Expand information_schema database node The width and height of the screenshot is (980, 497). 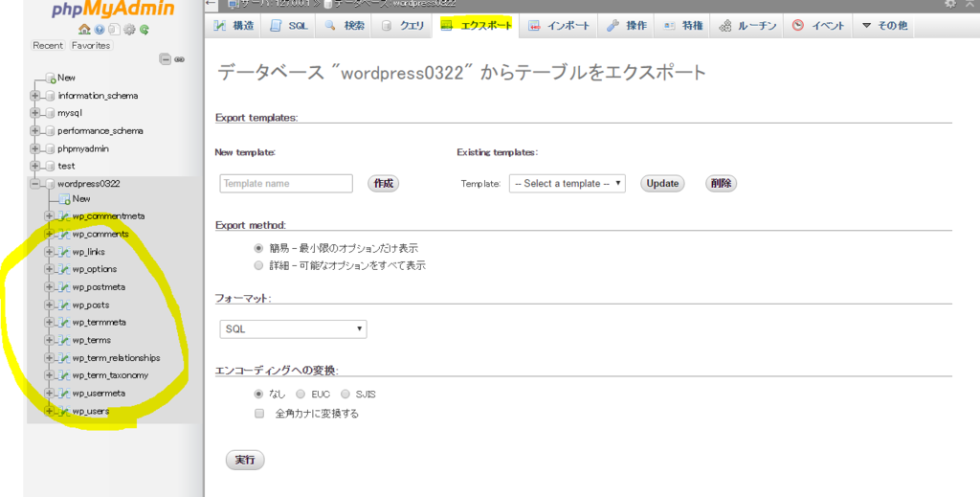pos(35,96)
